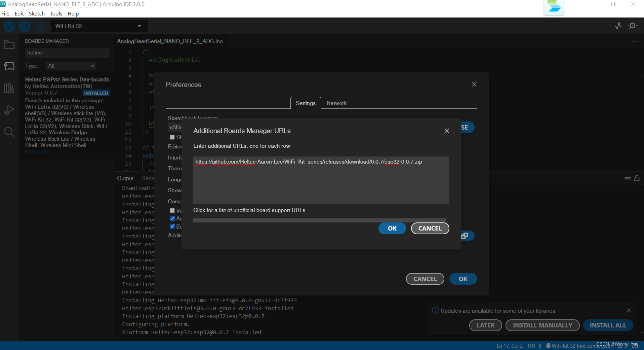Image resolution: width=644 pixels, height=350 pixels.
Task: Open the Sketchbook folder icon in the sidebar
Action: pos(9,44)
